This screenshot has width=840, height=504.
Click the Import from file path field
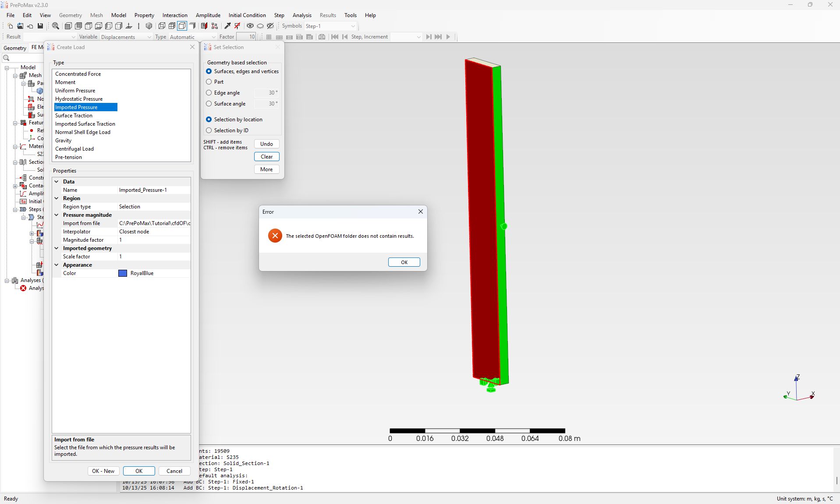154,223
